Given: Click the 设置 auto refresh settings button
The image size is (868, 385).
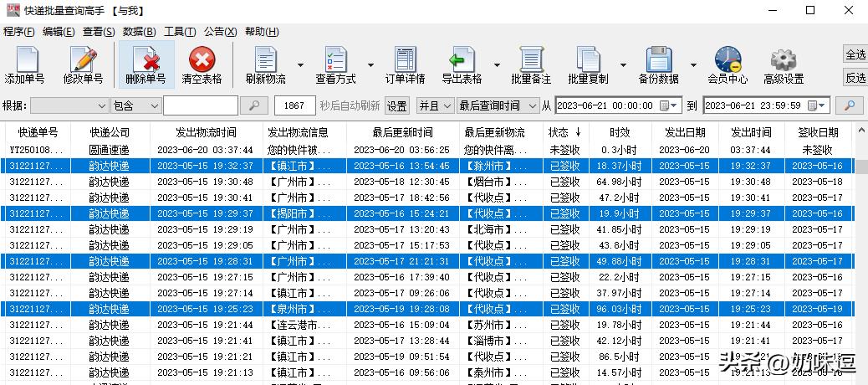Looking at the screenshot, I should (396, 105).
